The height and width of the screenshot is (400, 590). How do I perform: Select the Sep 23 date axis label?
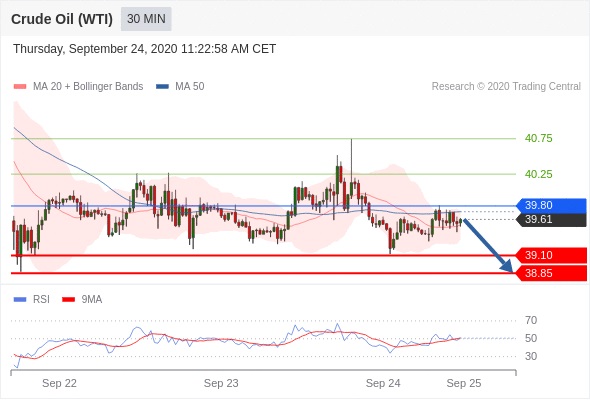(221, 383)
